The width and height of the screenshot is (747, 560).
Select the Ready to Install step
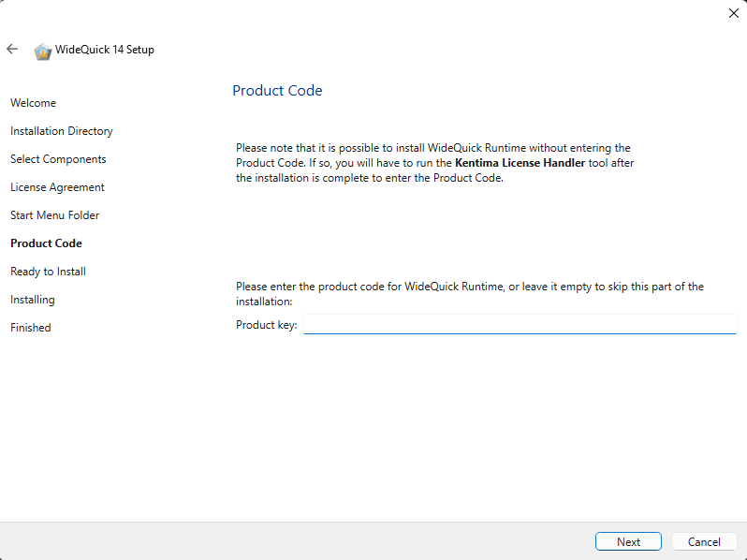48,272
